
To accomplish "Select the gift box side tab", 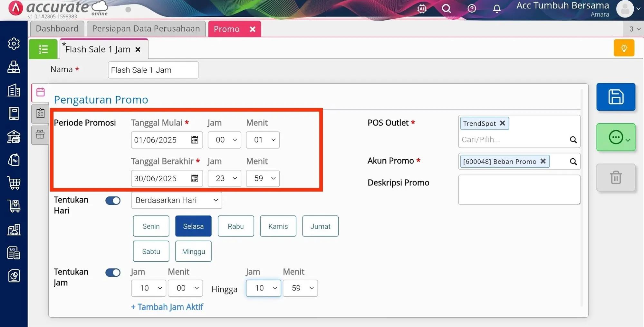I will pyautogui.click(x=40, y=134).
